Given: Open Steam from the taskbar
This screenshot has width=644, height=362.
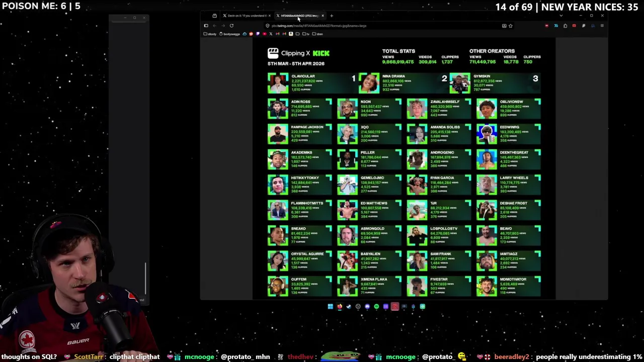Looking at the screenshot, I should (349, 306).
